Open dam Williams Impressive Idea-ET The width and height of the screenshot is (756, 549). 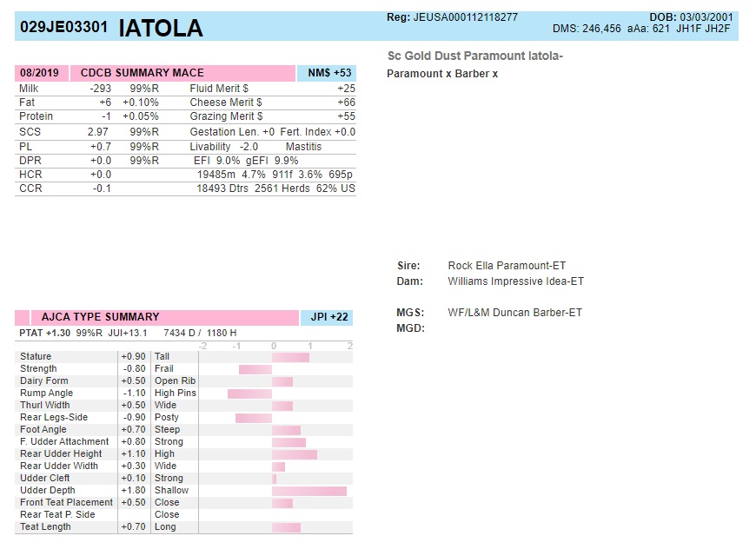(515, 281)
